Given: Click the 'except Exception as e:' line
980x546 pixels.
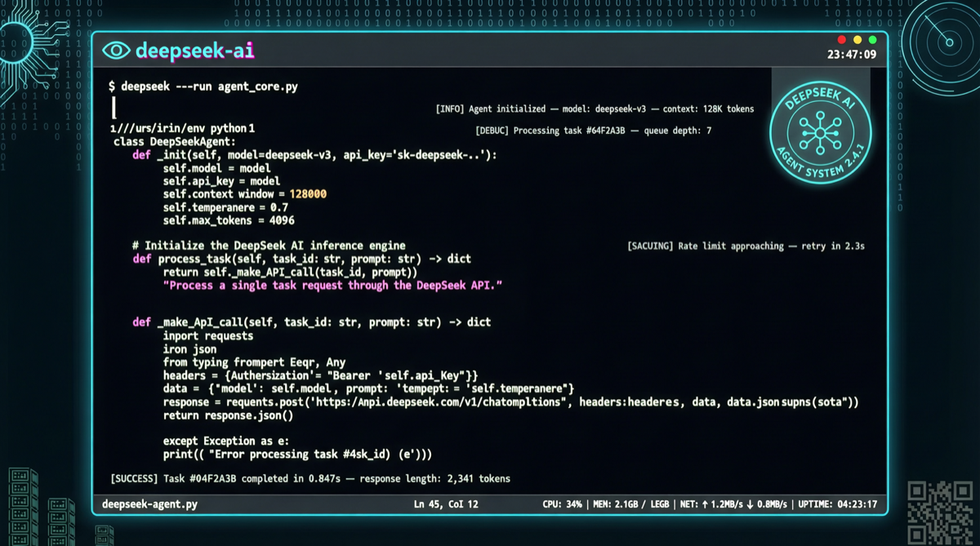Looking at the screenshot, I should pos(225,442).
